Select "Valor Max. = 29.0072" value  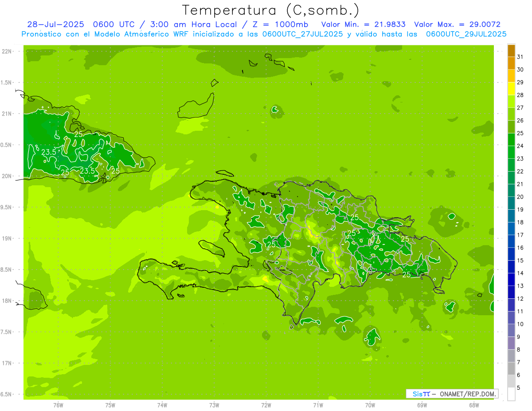(458, 24)
